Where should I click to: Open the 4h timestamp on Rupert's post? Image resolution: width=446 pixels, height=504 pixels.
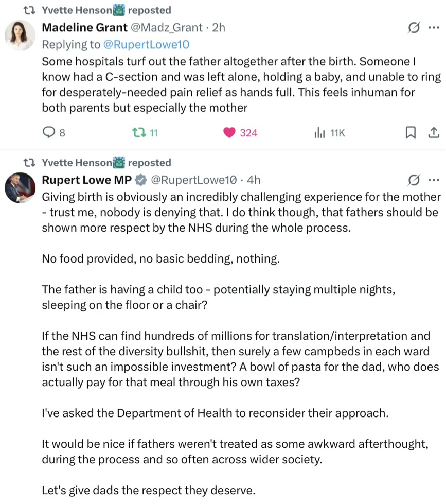point(254,180)
